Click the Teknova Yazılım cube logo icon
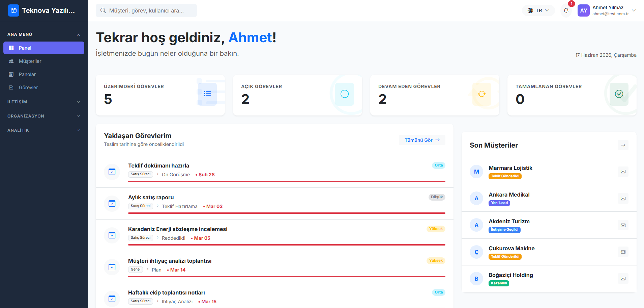Image resolution: width=644 pixels, height=308 pixels. (x=14, y=10)
